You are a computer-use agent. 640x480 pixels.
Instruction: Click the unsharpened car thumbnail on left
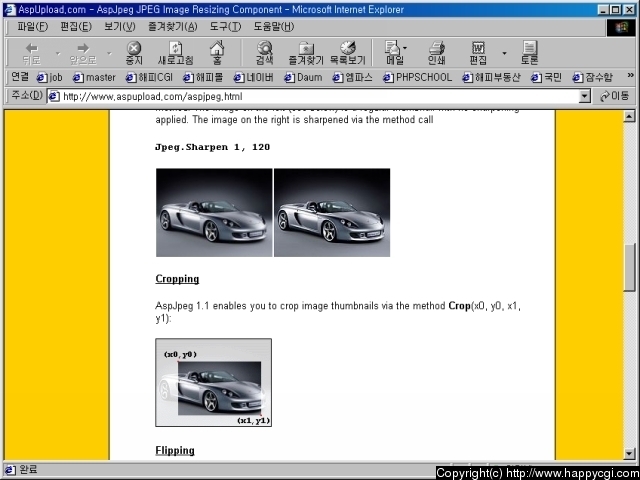pos(214,213)
